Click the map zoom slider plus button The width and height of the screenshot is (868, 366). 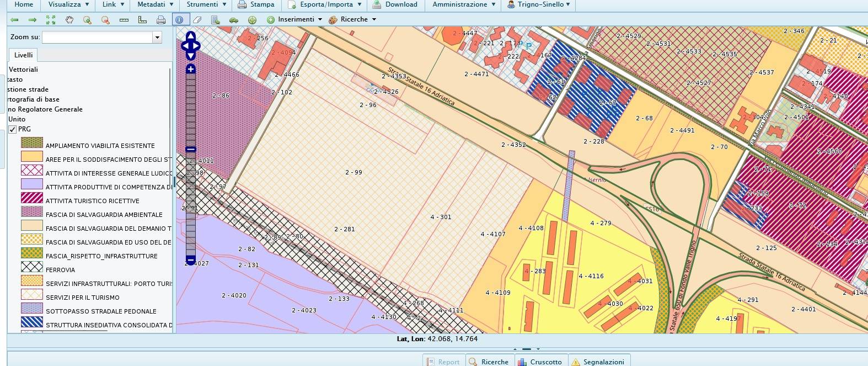coord(191,69)
